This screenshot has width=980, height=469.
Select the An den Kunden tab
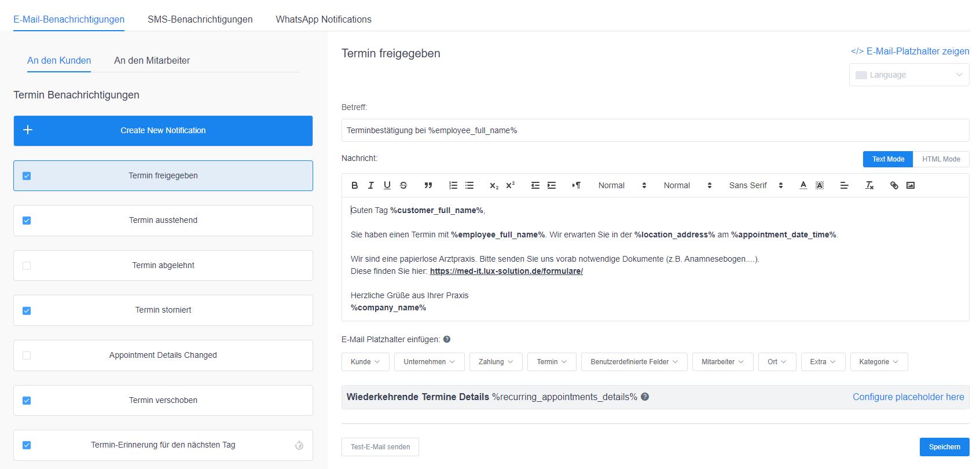tap(59, 60)
